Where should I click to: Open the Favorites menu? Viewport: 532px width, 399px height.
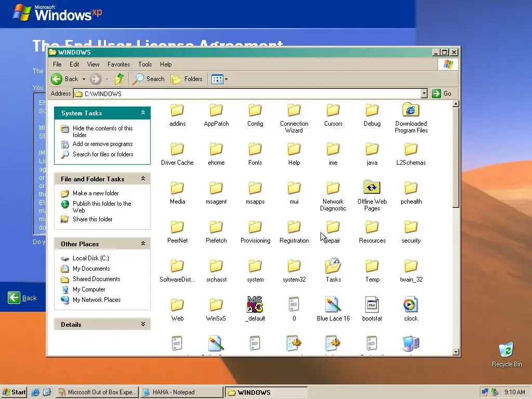119,64
